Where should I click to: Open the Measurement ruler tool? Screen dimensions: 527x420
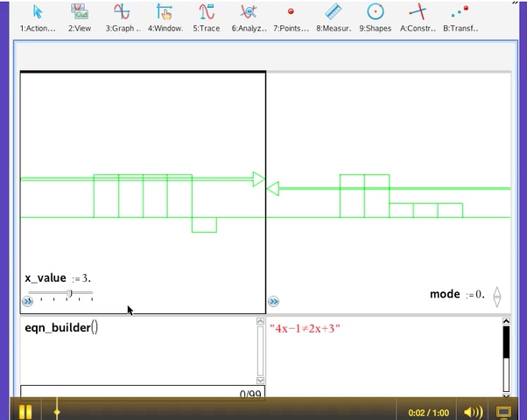(x=333, y=12)
